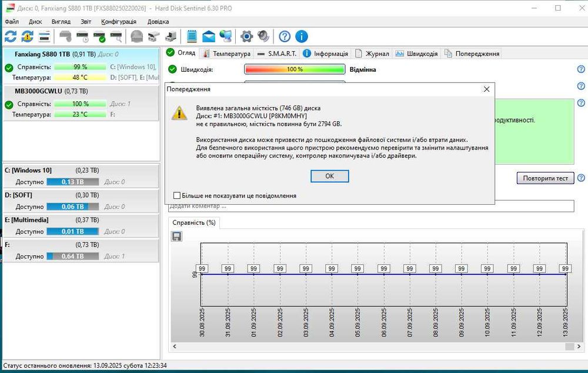Switch to the Журнал tab
Screen dimensions: 588x373
(x=372, y=54)
